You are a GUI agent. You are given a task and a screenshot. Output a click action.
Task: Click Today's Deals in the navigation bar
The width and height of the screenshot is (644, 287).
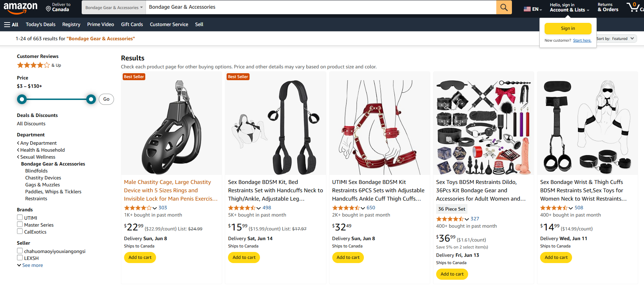point(40,24)
